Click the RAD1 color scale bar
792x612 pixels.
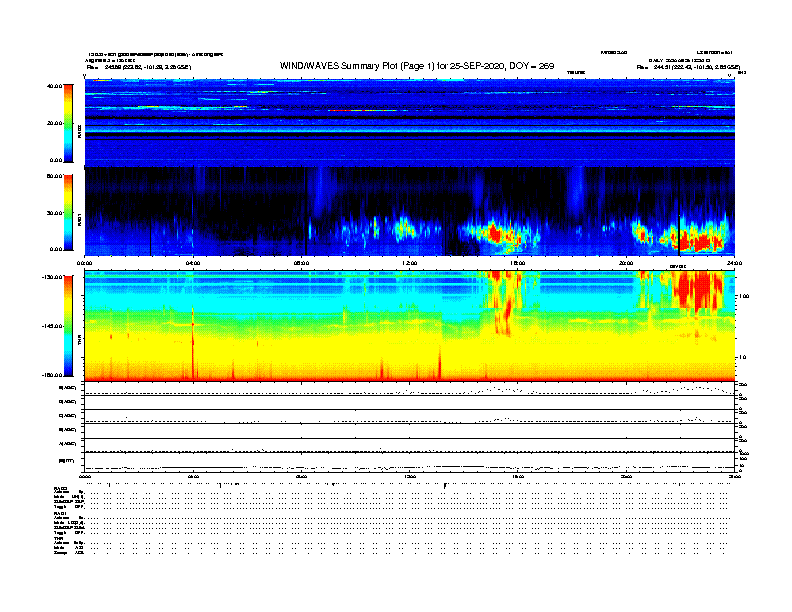click(x=68, y=213)
